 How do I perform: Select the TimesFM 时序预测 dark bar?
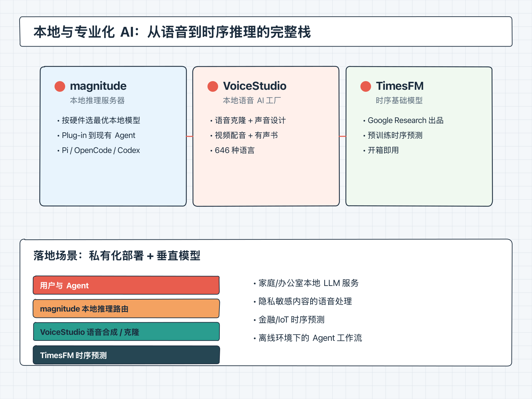(126, 355)
